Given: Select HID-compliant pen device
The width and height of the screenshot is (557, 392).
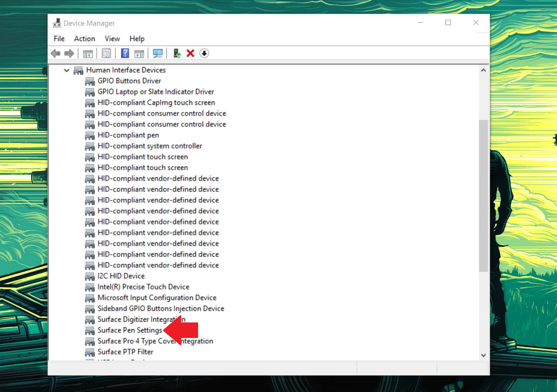Looking at the screenshot, I should pos(128,135).
